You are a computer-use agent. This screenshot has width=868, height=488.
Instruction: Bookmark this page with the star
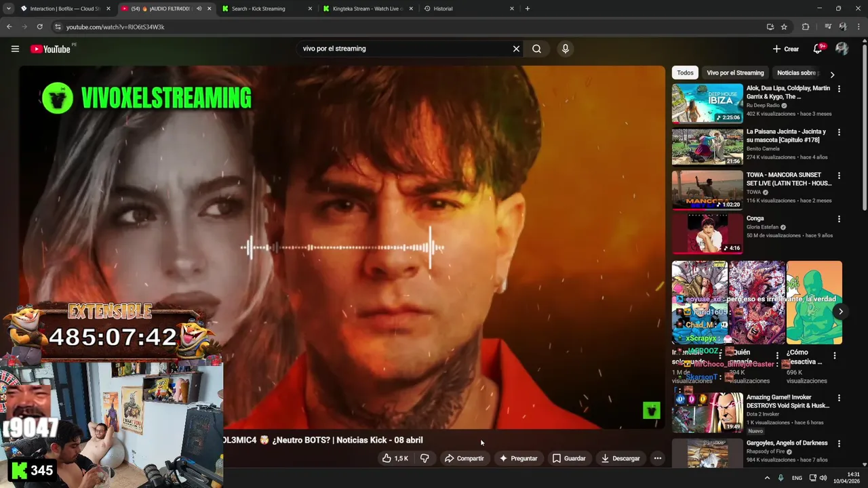coord(784,27)
